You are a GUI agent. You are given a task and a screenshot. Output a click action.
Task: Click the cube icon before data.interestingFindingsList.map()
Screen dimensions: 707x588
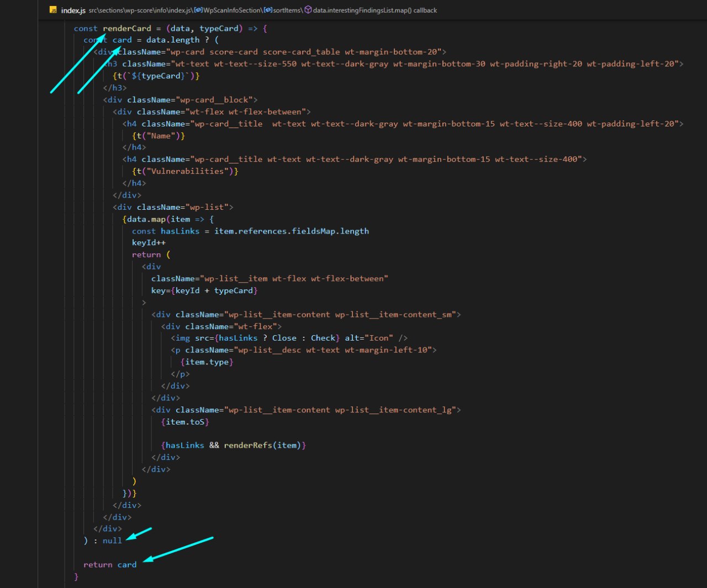[x=308, y=10]
